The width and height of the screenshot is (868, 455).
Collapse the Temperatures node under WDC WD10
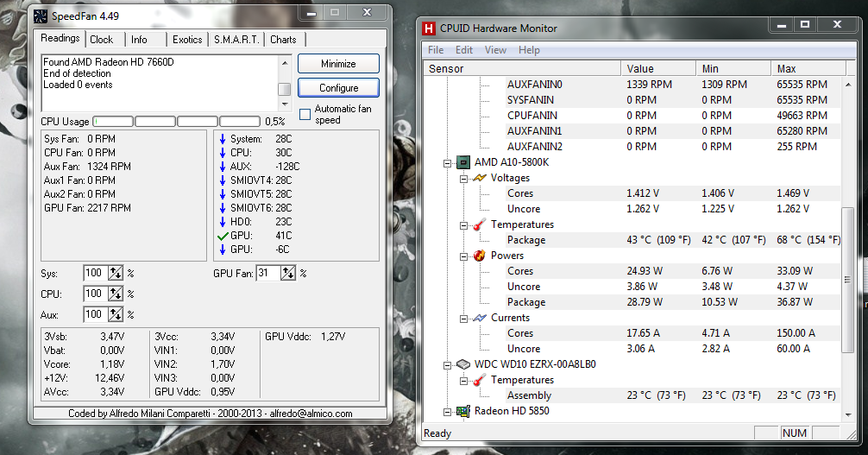[464, 380]
